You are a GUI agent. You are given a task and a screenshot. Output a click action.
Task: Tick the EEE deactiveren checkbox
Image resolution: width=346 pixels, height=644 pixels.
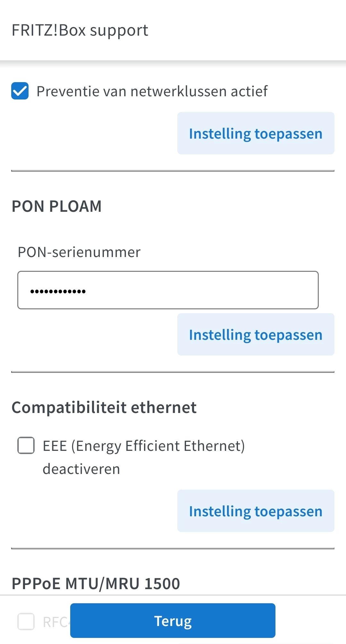pyautogui.click(x=26, y=445)
